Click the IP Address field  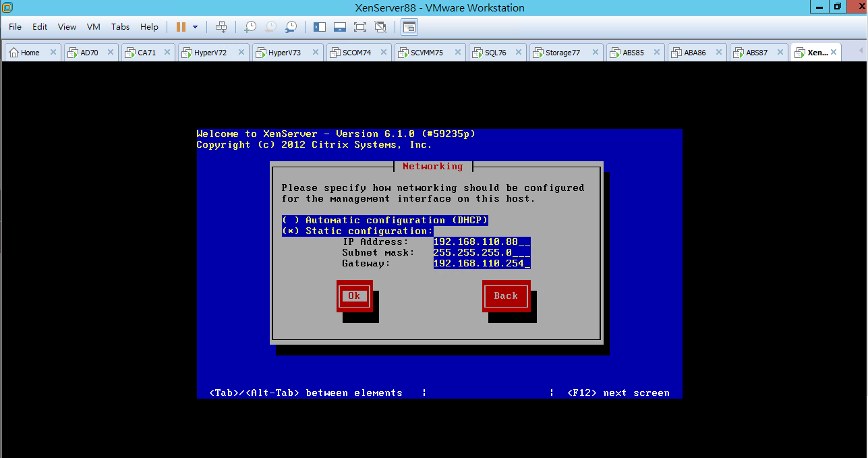click(482, 241)
